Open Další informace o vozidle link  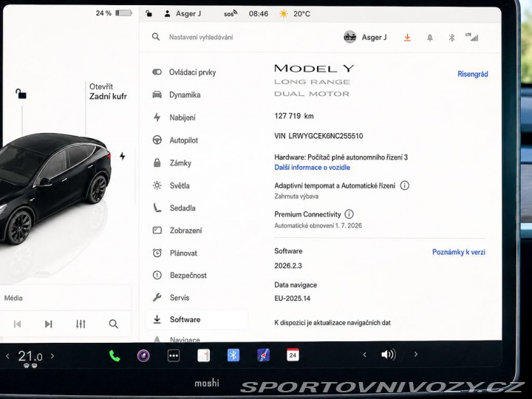(x=312, y=167)
